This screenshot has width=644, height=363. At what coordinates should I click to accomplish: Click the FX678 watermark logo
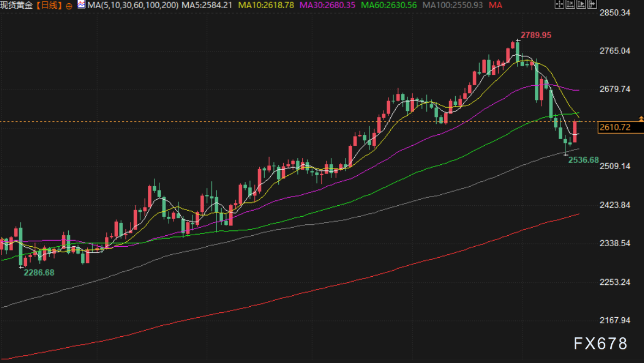[x=600, y=343]
